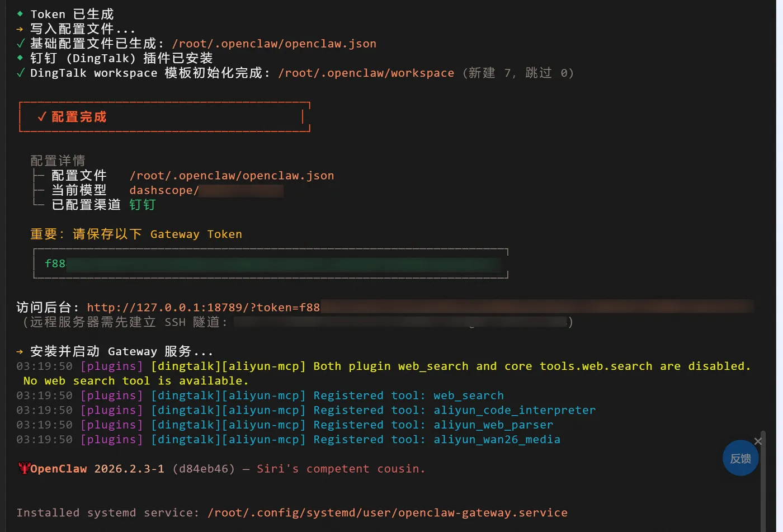Image resolution: width=783 pixels, height=532 pixels.
Task: Click the OpenClaw lobster icon
Action: (23, 468)
